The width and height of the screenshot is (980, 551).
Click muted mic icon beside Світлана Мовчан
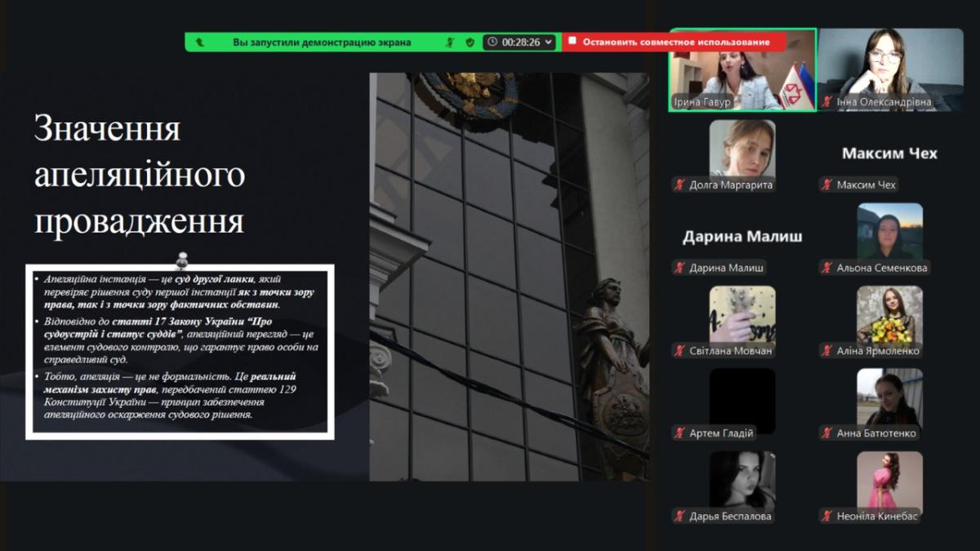pos(679,350)
